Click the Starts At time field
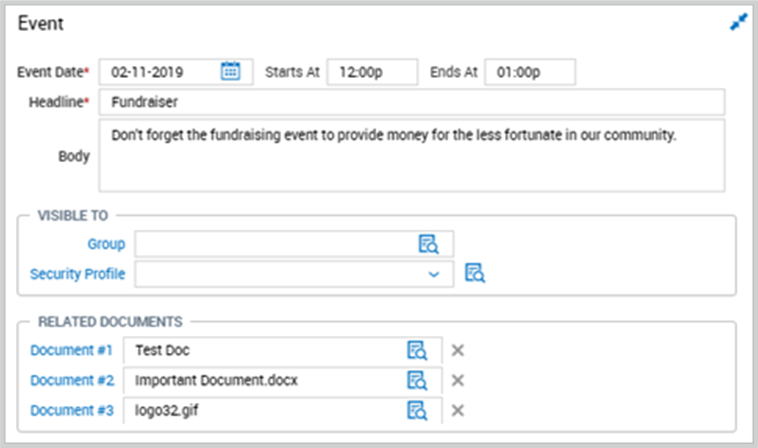Image resolution: width=758 pixels, height=448 pixels. click(x=372, y=72)
